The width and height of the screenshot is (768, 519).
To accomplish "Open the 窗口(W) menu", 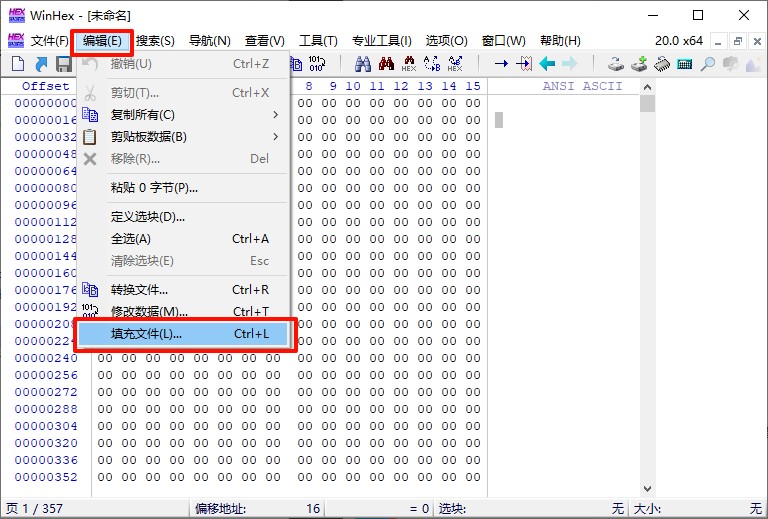I will [x=504, y=41].
